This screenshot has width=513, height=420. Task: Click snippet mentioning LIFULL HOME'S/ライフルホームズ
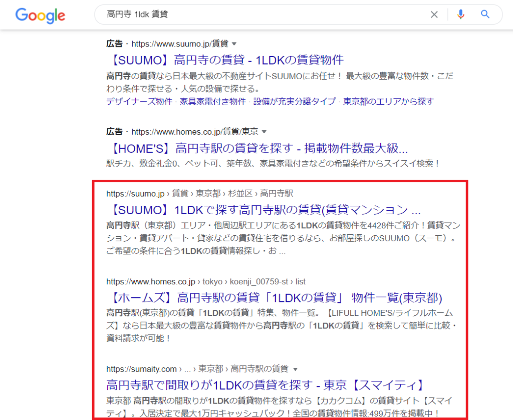click(282, 325)
